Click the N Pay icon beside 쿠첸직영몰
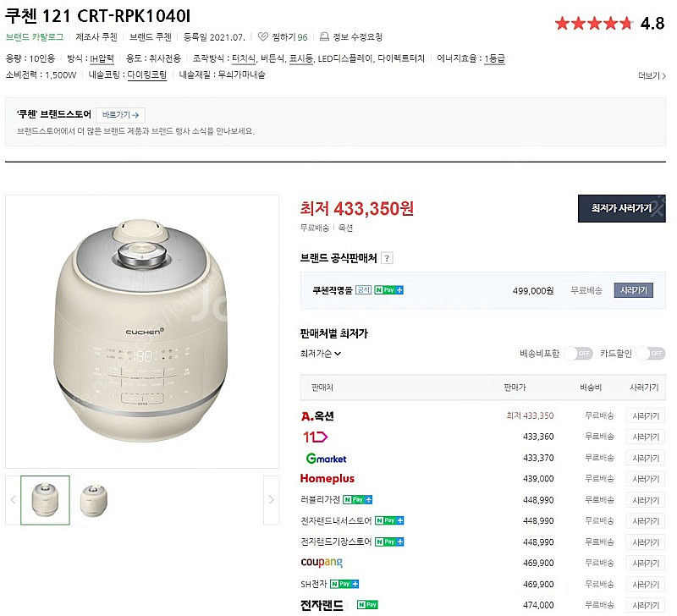This screenshot has height=616, width=677. point(387,289)
